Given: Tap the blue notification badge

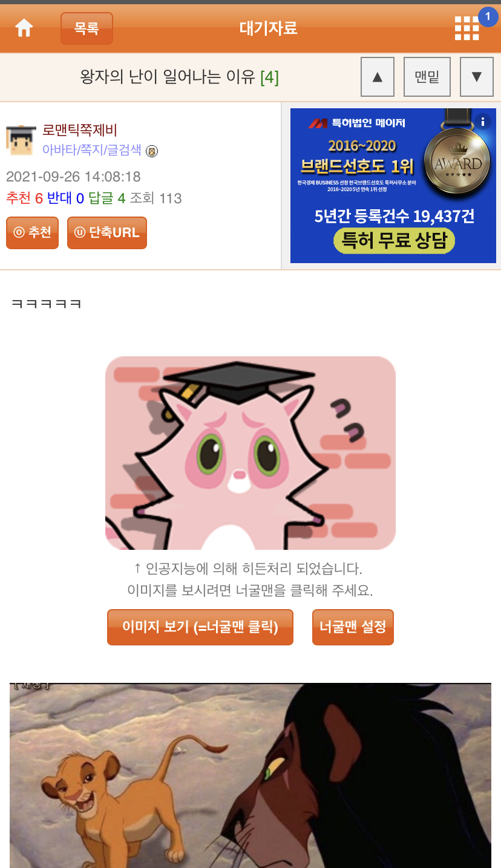Looking at the screenshot, I should [x=488, y=16].
